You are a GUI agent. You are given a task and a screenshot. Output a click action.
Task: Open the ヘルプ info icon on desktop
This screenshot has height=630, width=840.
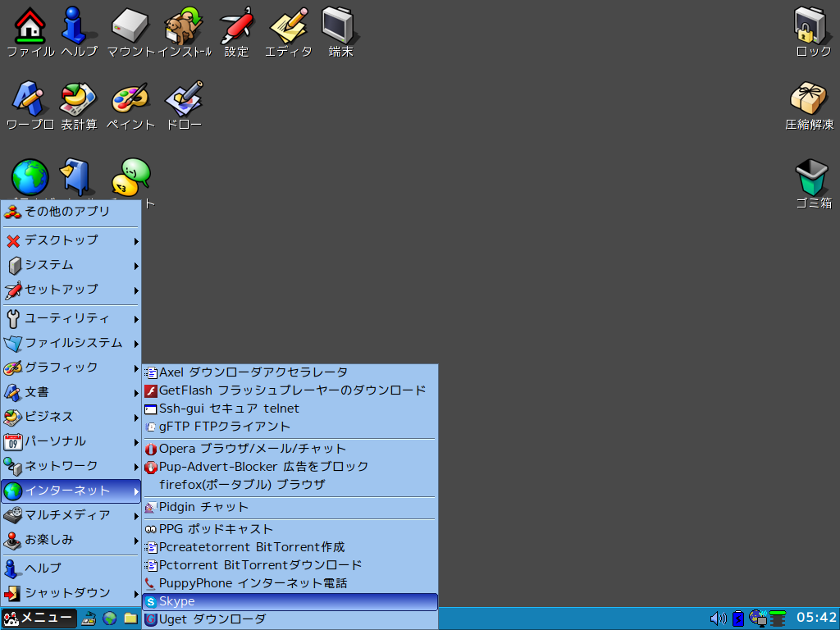[x=78, y=25]
